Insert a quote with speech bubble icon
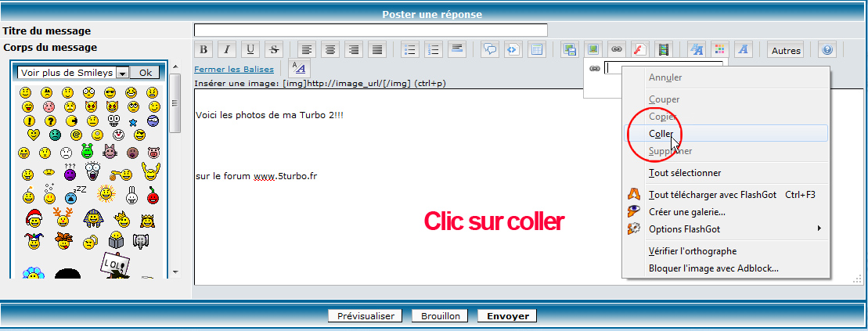The width and height of the screenshot is (868, 331). [x=490, y=49]
